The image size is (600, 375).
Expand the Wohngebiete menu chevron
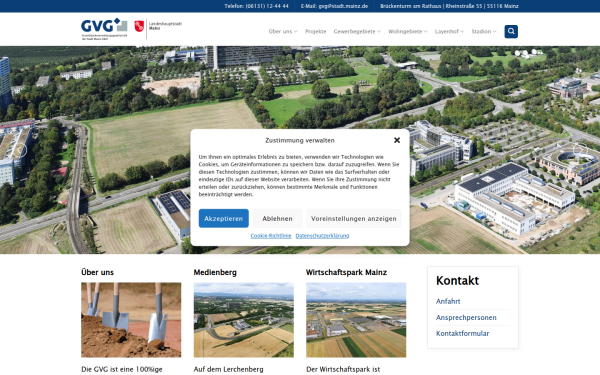(x=426, y=32)
